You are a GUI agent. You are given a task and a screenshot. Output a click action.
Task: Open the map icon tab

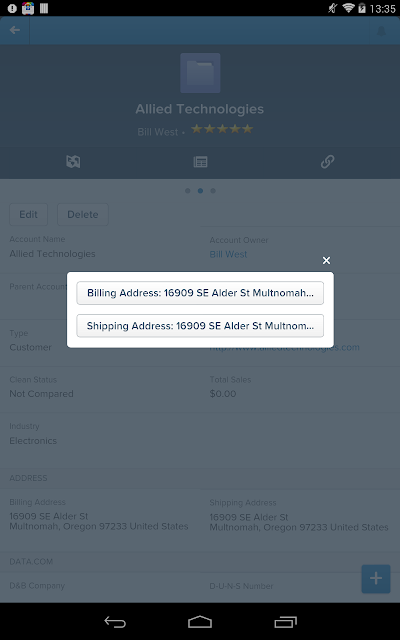coord(73,162)
